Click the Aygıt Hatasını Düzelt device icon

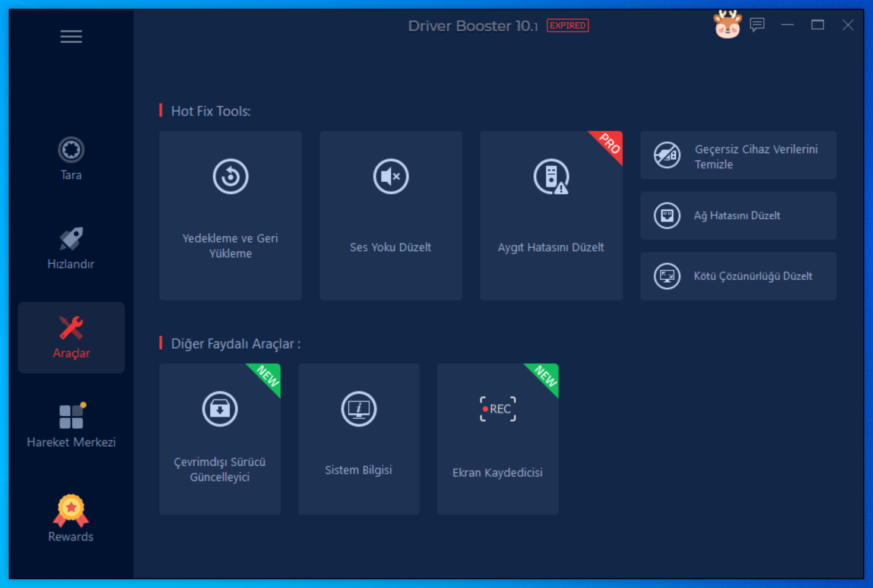click(x=552, y=176)
